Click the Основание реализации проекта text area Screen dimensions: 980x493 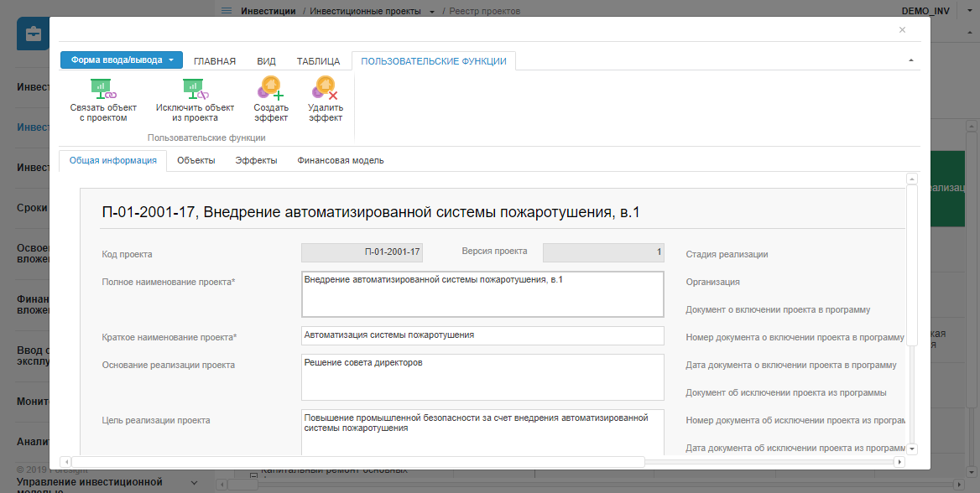(x=482, y=377)
